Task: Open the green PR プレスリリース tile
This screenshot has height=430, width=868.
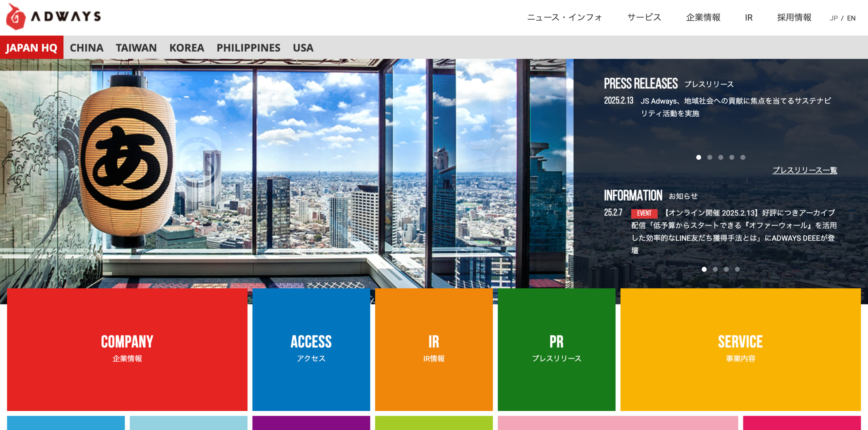Action: (x=557, y=350)
